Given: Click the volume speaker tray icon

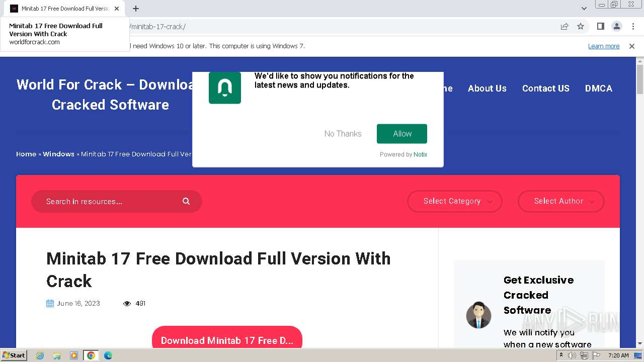Looking at the screenshot, I should point(572,355).
